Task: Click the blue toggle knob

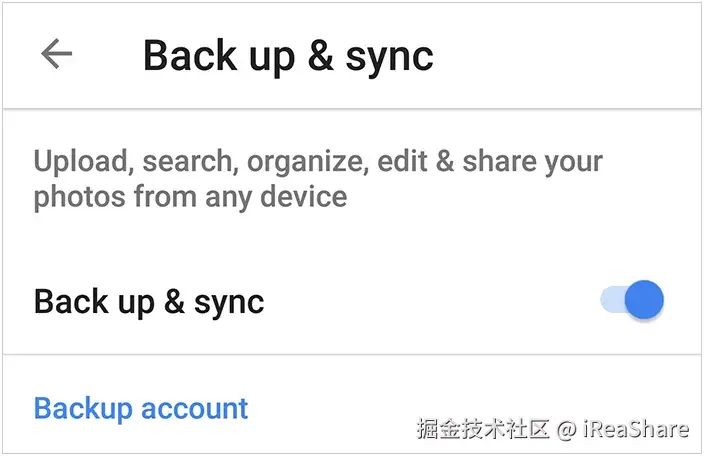Action: [x=645, y=300]
